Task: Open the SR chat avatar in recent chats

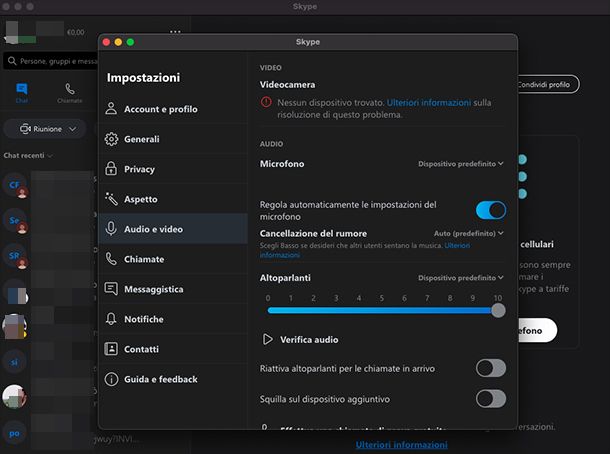Action: [x=15, y=256]
